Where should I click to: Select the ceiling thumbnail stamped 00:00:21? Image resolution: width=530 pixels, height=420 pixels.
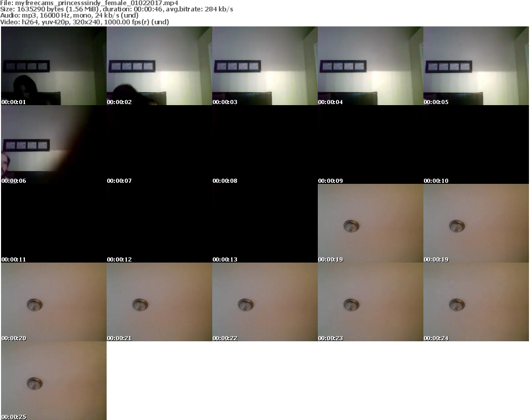click(x=159, y=302)
